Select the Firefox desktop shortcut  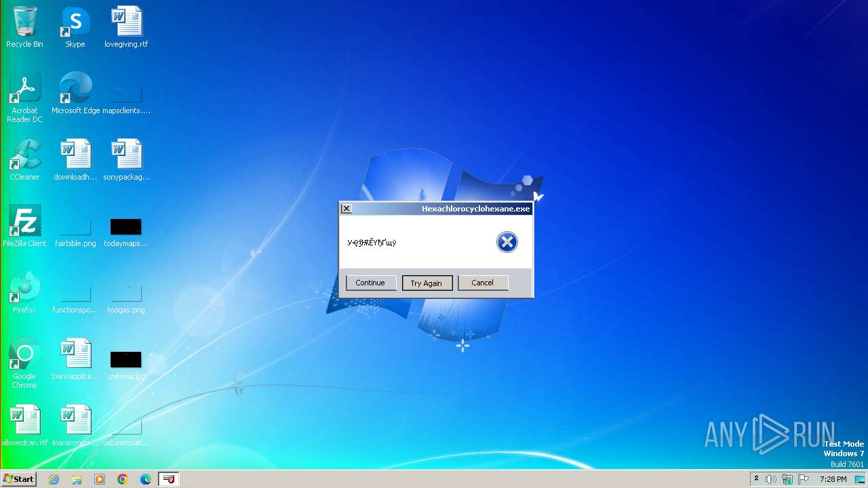coord(24,293)
